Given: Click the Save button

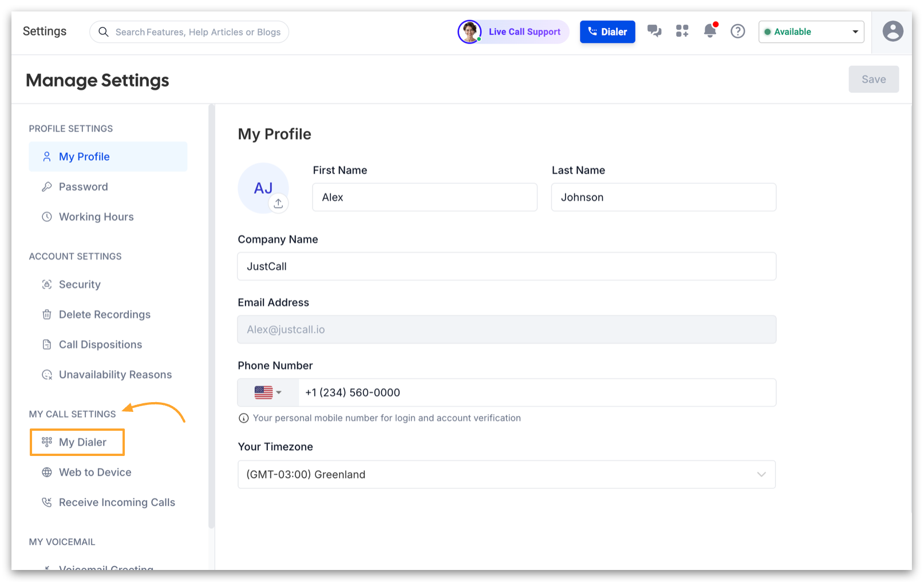Looking at the screenshot, I should [874, 79].
